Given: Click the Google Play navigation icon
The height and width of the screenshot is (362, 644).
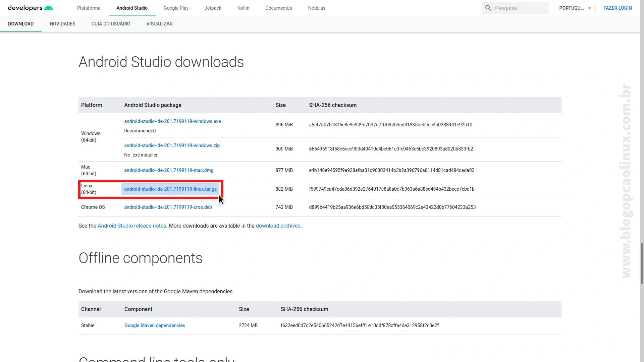Looking at the screenshot, I should pyautogui.click(x=176, y=8).
